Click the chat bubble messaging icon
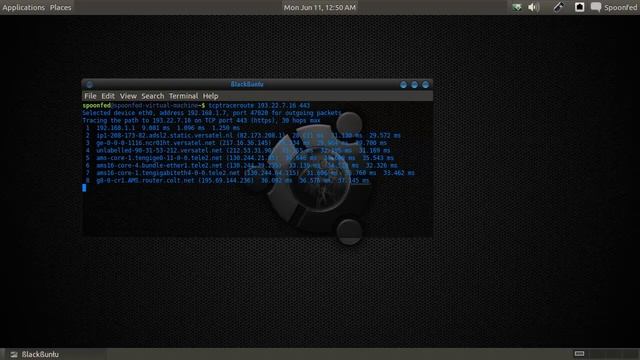 point(596,7)
